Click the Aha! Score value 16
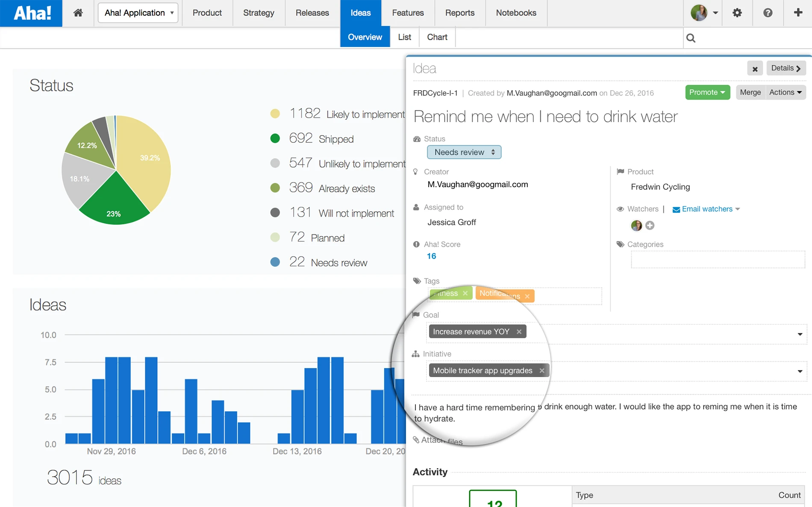This screenshot has height=507, width=812. tap(432, 256)
